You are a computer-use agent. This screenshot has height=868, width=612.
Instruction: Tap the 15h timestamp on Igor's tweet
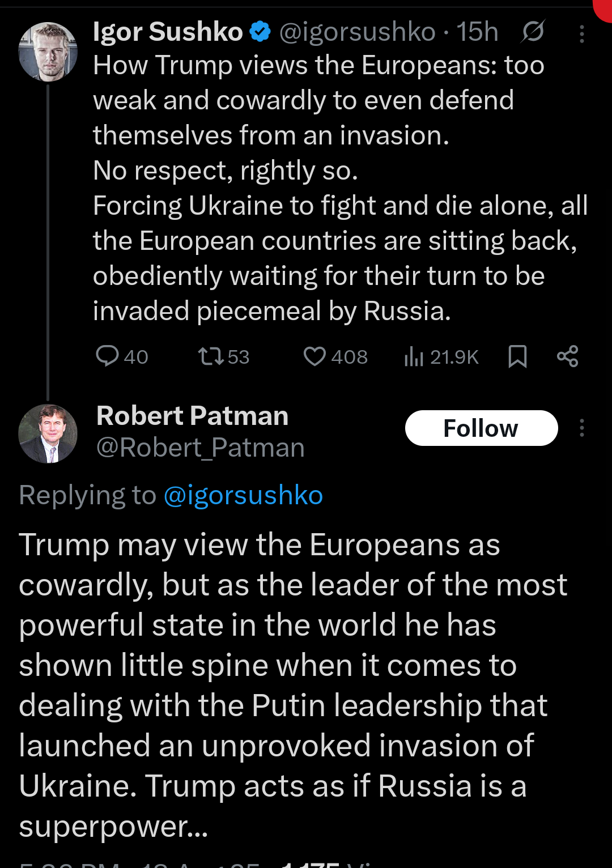[477, 32]
